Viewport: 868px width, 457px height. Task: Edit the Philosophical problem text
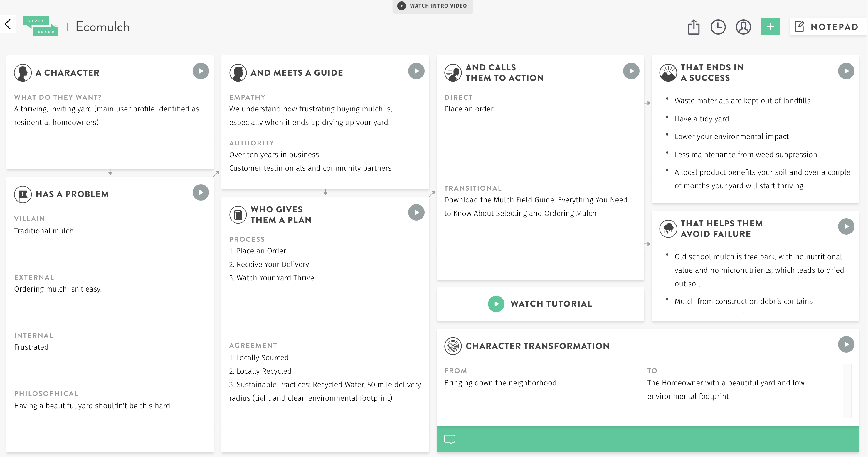pos(93,406)
